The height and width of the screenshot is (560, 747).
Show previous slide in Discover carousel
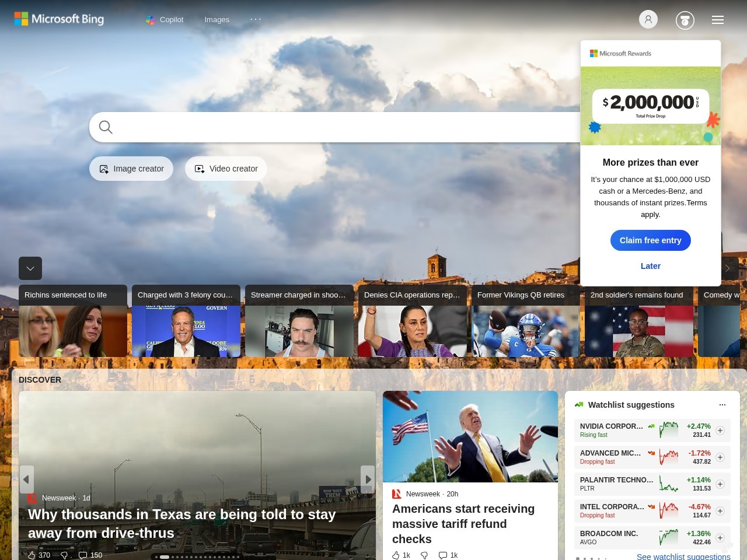(x=26, y=480)
